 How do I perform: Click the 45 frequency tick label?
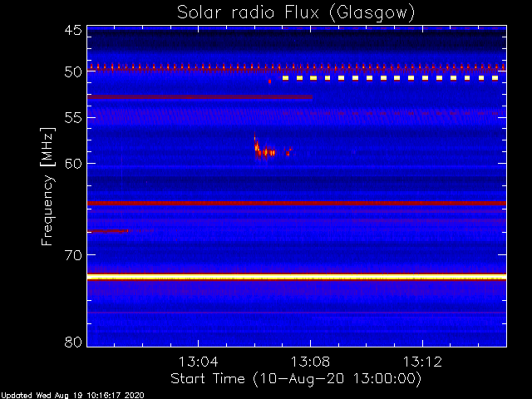tap(73, 30)
